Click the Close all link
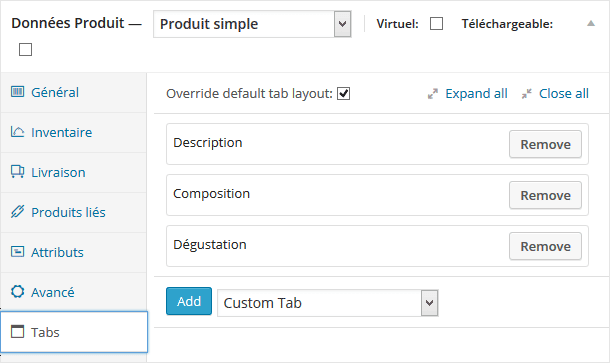 click(x=564, y=94)
